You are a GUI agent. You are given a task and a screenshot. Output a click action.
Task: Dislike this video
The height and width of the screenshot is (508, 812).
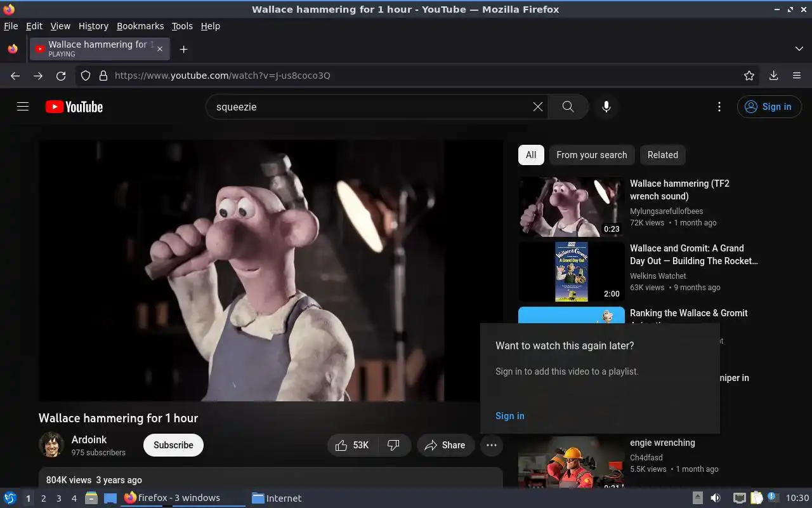[x=394, y=445]
